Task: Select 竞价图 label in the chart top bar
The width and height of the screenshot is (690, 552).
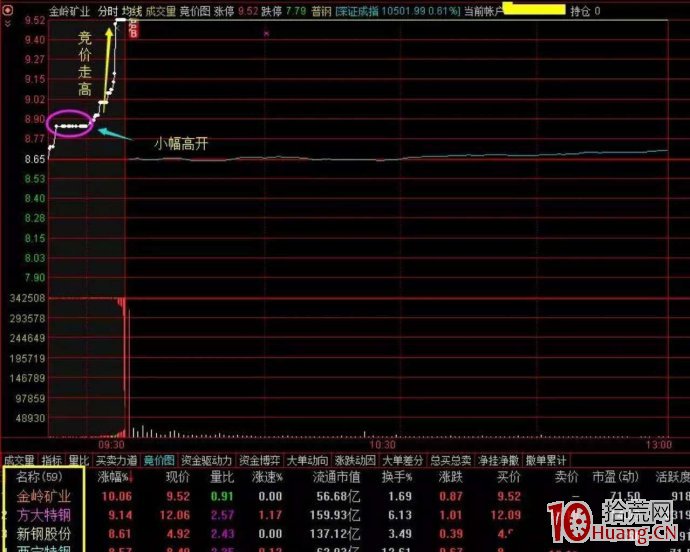Action: [195, 11]
